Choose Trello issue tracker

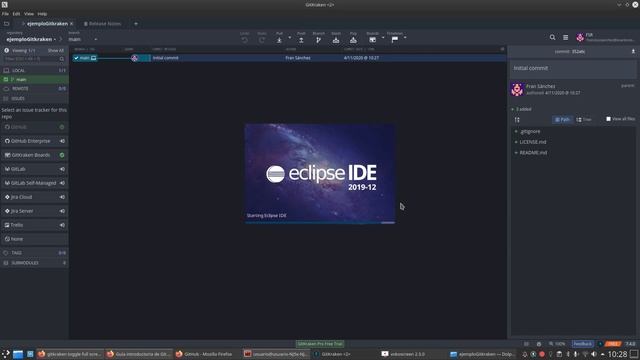[34, 225]
